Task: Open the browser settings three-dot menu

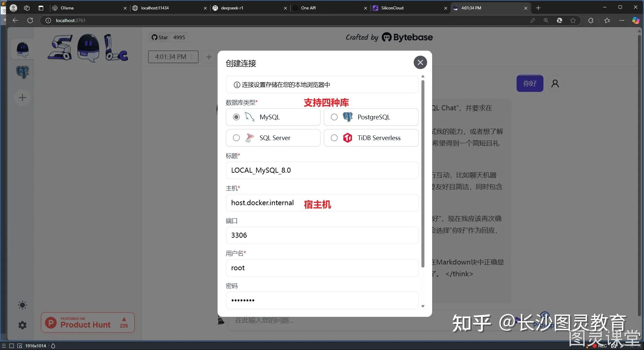Action: pos(622,20)
